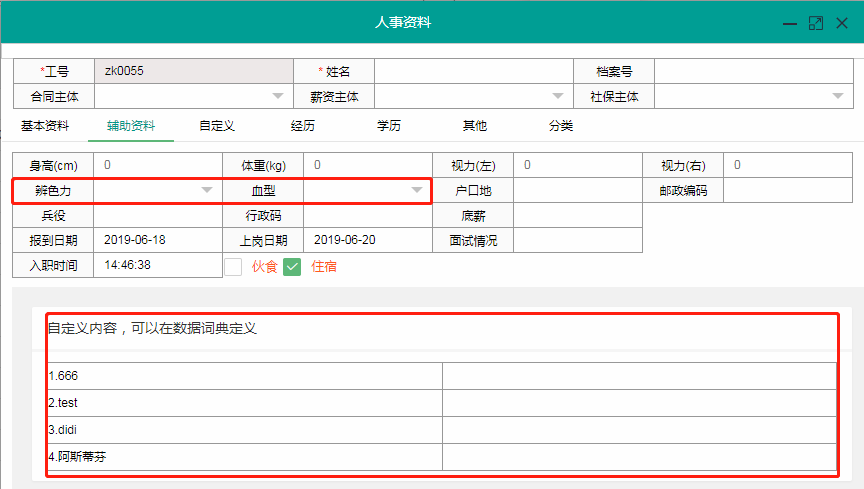Image resolution: width=864 pixels, height=489 pixels.
Task: Expand the 薪资主体 dropdown arrow
Action: (558, 97)
